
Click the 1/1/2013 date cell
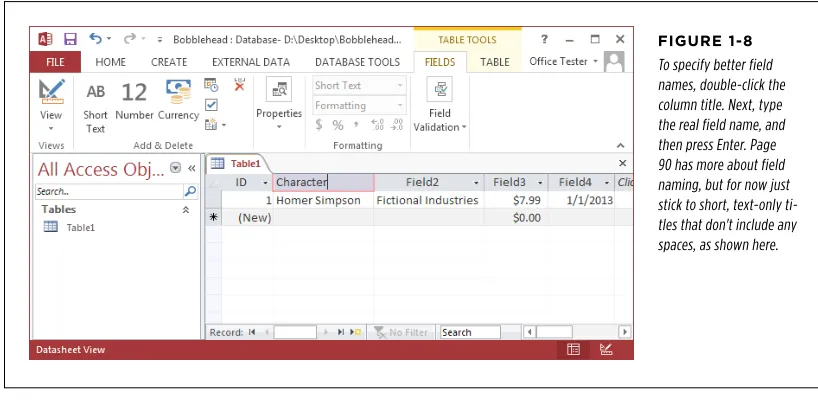(x=581, y=200)
